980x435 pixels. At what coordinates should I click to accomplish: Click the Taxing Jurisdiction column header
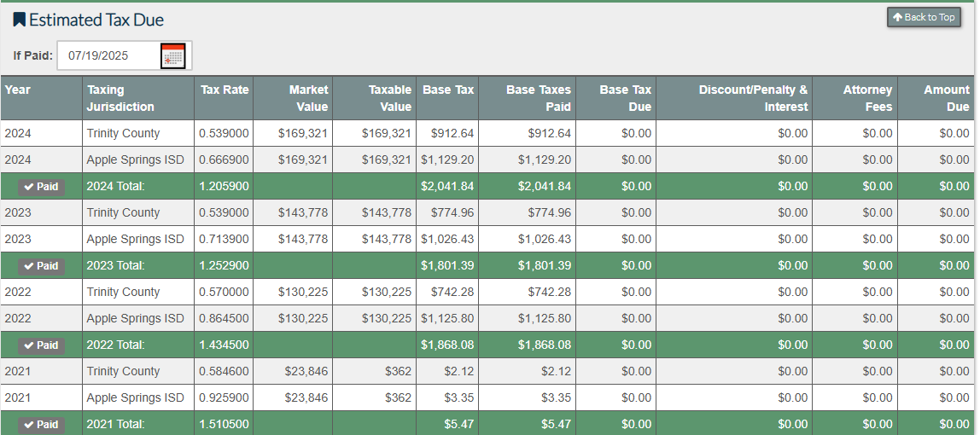click(120, 98)
